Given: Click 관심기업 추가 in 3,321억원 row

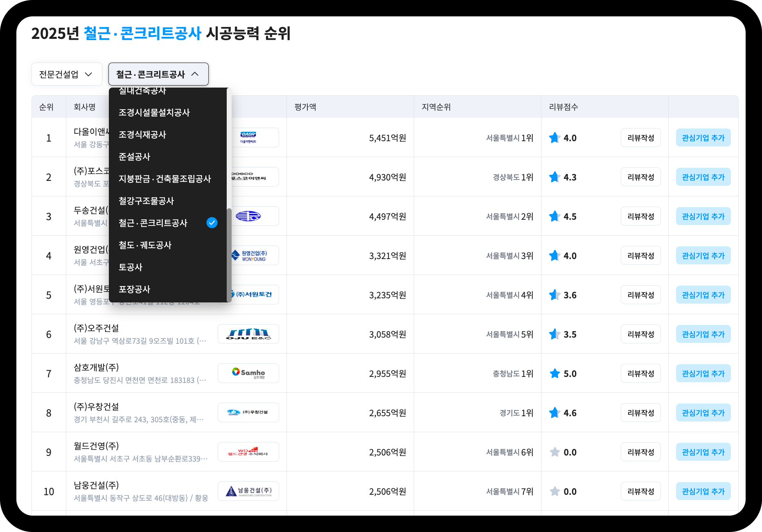Looking at the screenshot, I should 703,256.
